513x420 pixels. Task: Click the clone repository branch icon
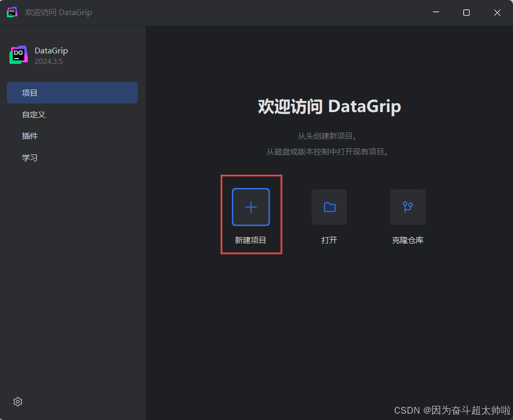(408, 207)
